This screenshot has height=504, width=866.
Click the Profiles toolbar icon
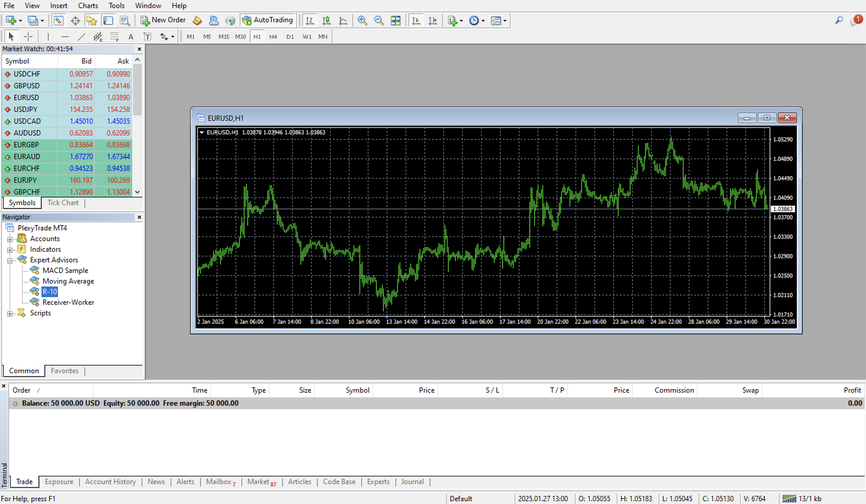coord(33,21)
